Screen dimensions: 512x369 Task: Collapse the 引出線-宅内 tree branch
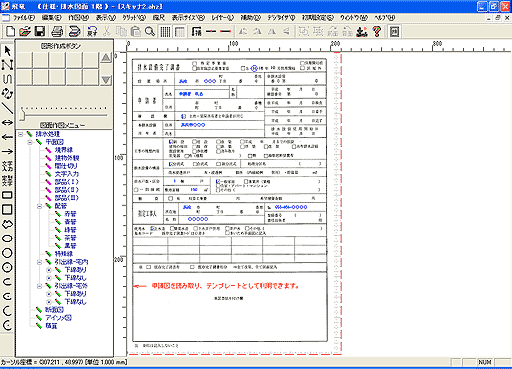(40, 262)
